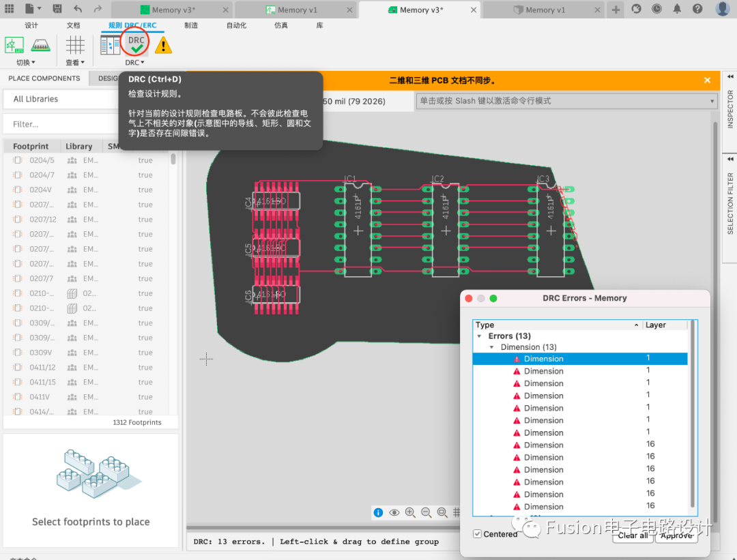Image resolution: width=737 pixels, height=560 pixels.
Task: Open the DRC dropdown arrow
Action: [143, 63]
